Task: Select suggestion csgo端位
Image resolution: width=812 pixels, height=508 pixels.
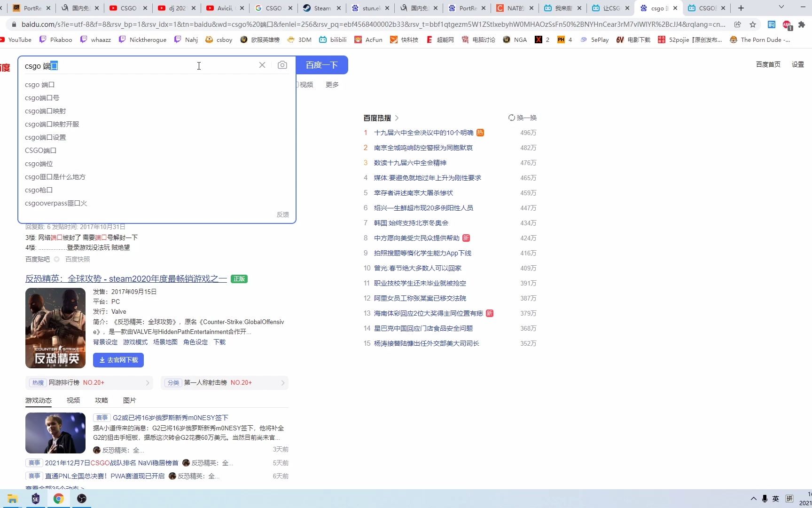Action: [x=39, y=164]
